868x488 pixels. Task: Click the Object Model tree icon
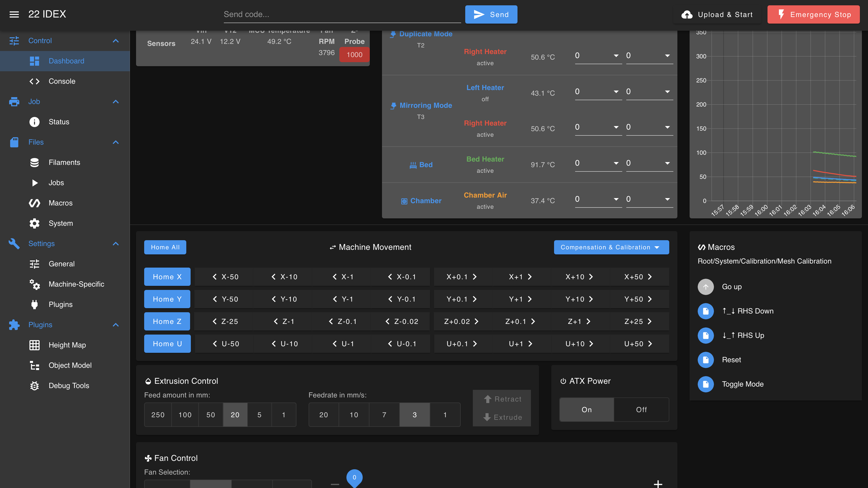[34, 365]
